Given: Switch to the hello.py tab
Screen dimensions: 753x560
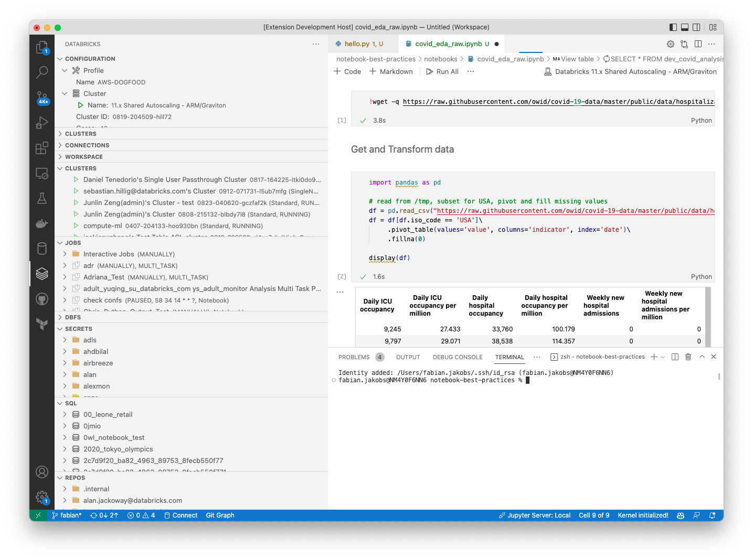Looking at the screenshot, I should 363,44.
